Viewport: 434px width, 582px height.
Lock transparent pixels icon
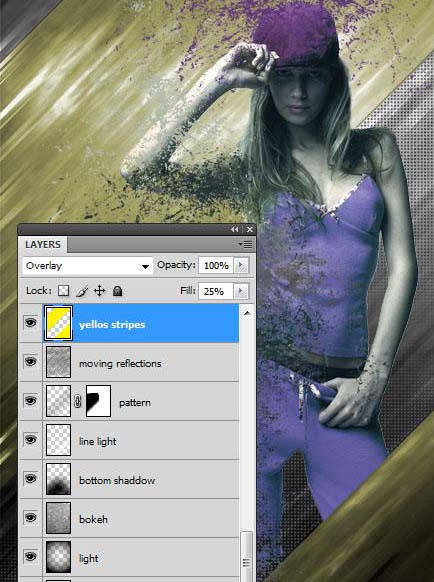pyautogui.click(x=63, y=291)
